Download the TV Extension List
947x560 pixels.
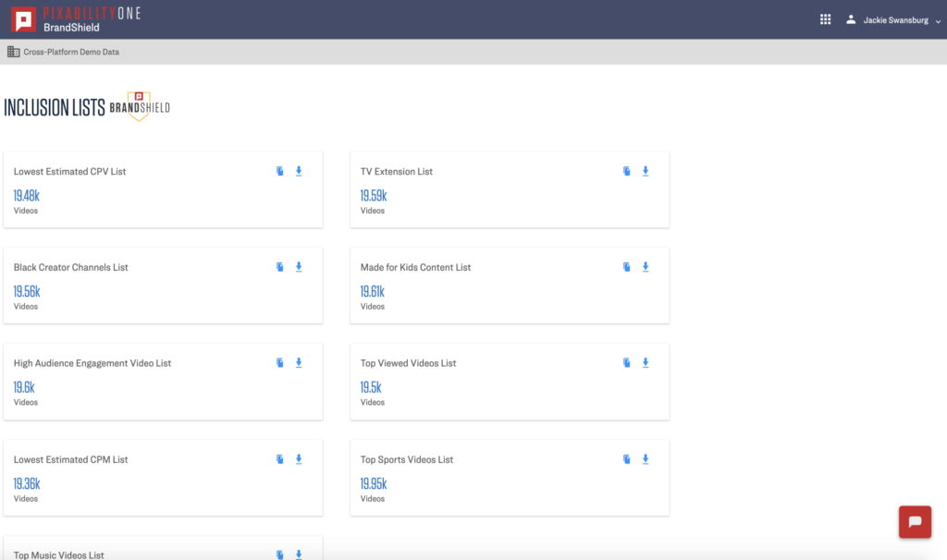pyautogui.click(x=646, y=171)
